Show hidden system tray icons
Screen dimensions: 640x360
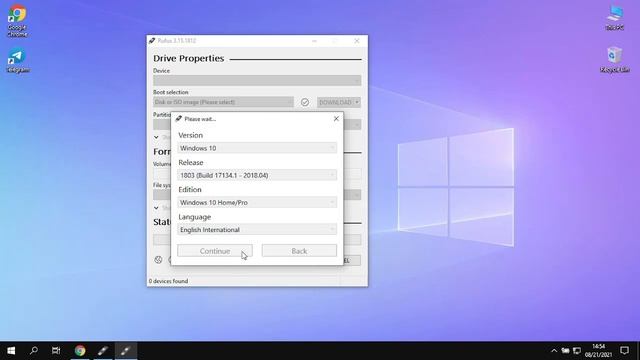[x=554, y=351]
